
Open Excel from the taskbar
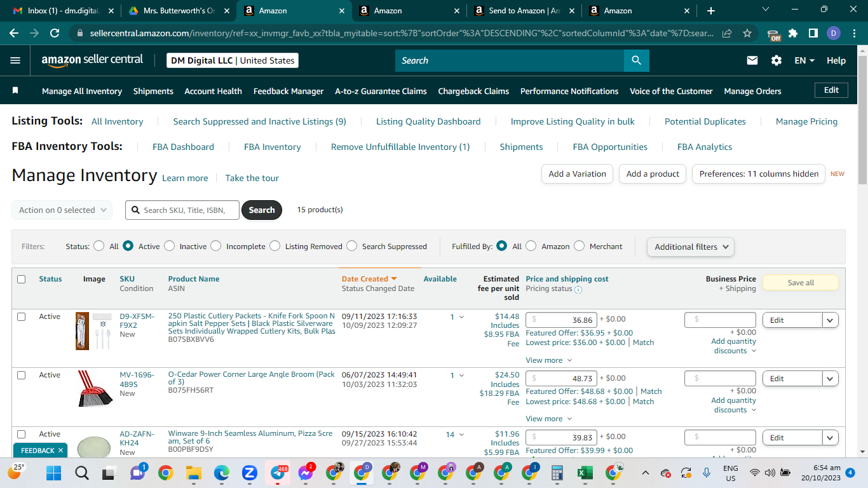[585, 473]
